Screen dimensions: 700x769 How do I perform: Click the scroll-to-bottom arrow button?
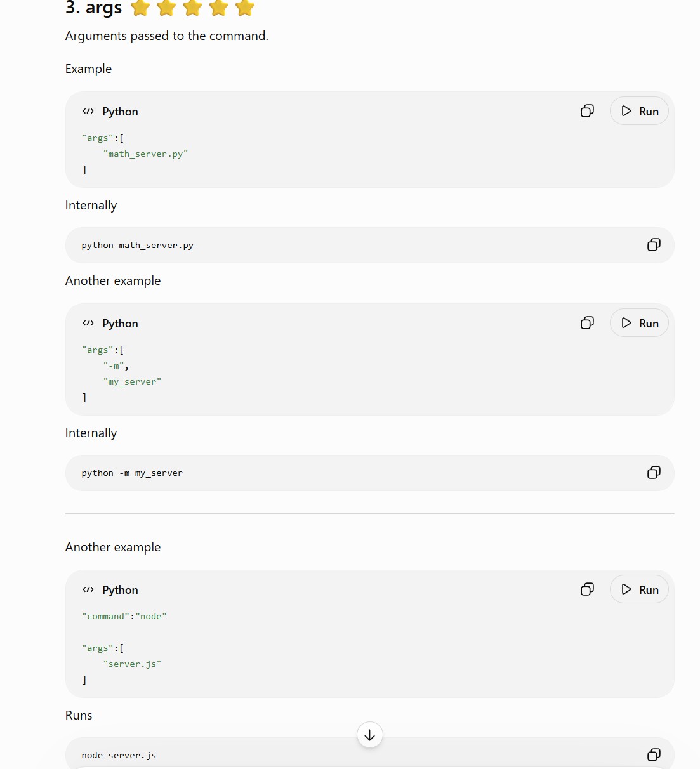(370, 735)
